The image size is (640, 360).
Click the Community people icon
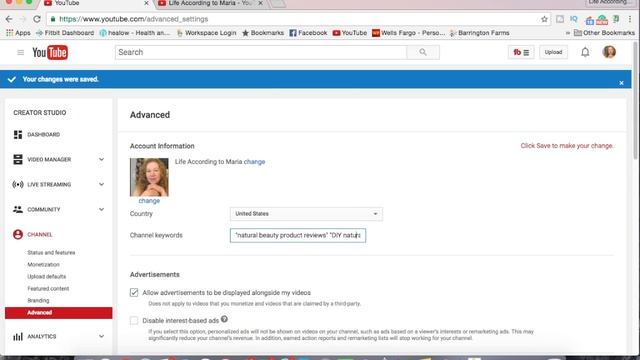[18, 209]
